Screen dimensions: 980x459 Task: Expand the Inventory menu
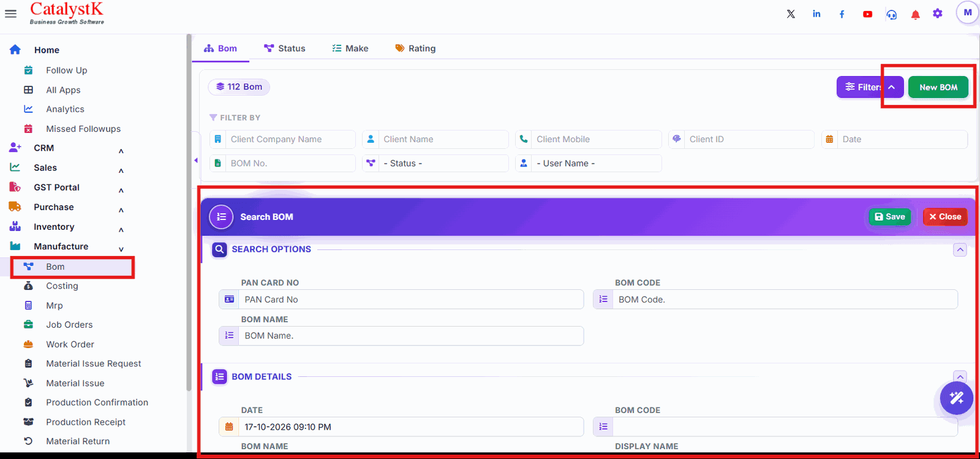pos(121,229)
